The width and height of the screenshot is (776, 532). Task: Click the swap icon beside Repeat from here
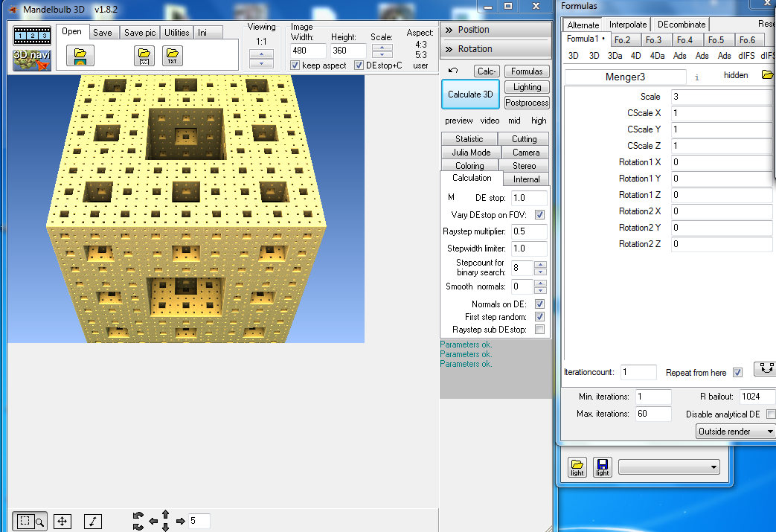[766, 368]
